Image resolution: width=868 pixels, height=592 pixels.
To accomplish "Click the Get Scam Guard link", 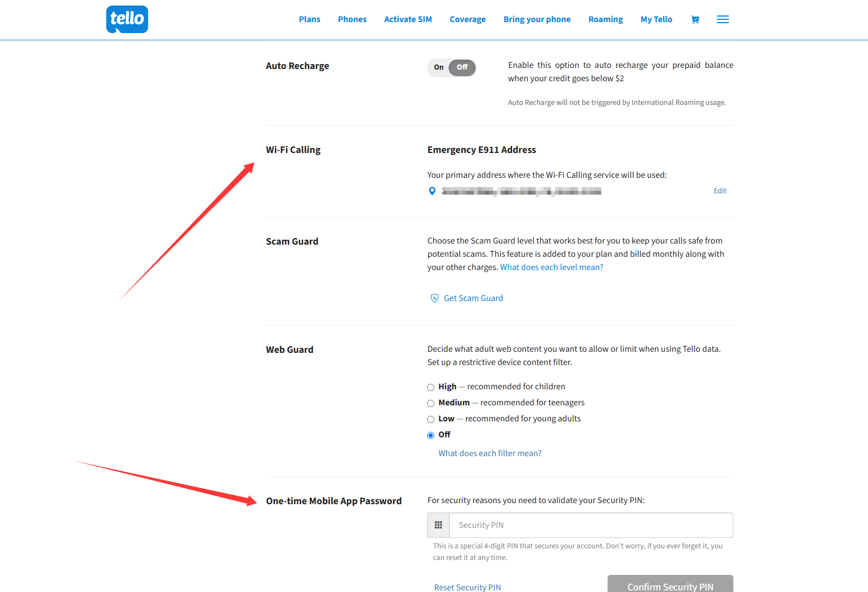I will [x=473, y=298].
